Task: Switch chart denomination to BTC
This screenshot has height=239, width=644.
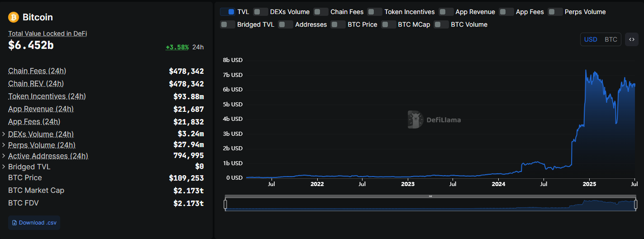Action: [x=611, y=39]
